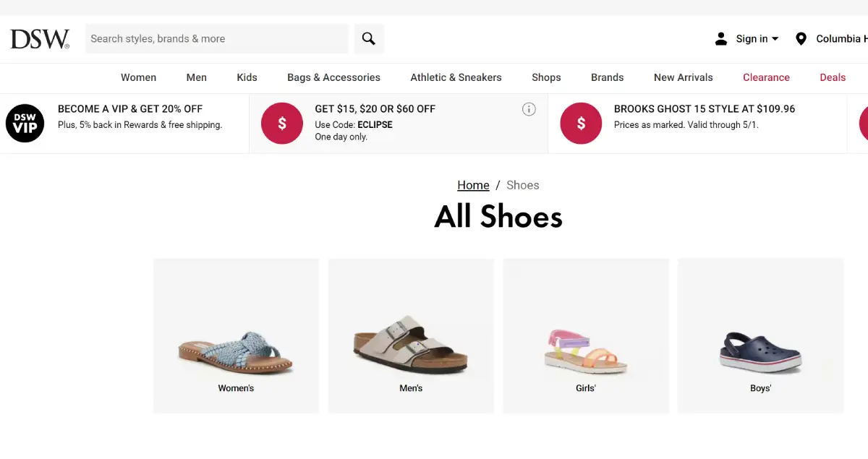868x459 pixels.
Task: Open the Boys' clogs category thumbnail
Action: click(x=760, y=335)
